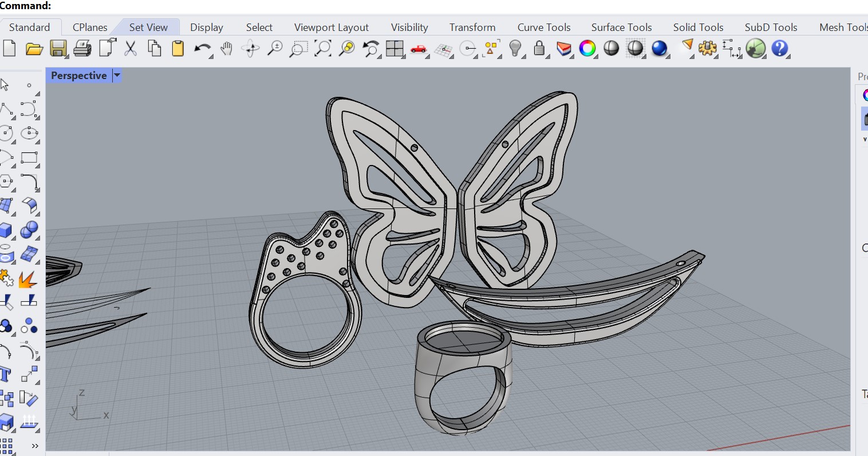Select the Circle tool in sidebar
This screenshot has width=868, height=456.
coord(6,133)
